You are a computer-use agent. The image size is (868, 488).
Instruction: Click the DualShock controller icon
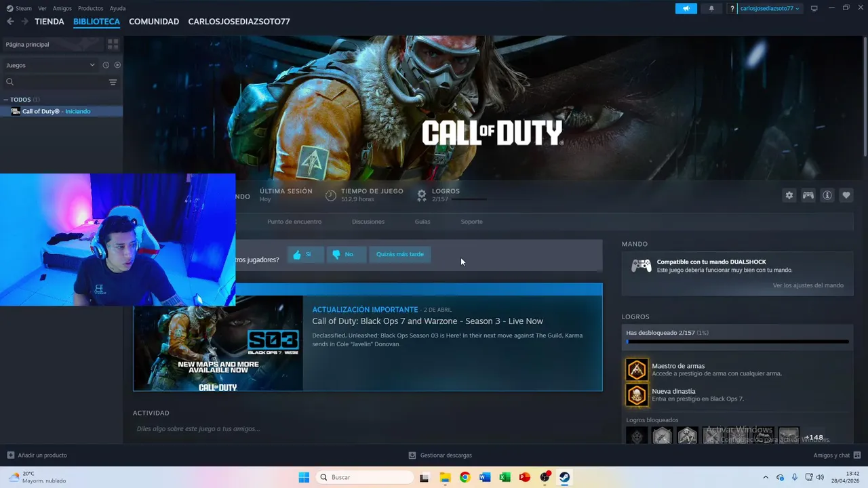click(642, 266)
